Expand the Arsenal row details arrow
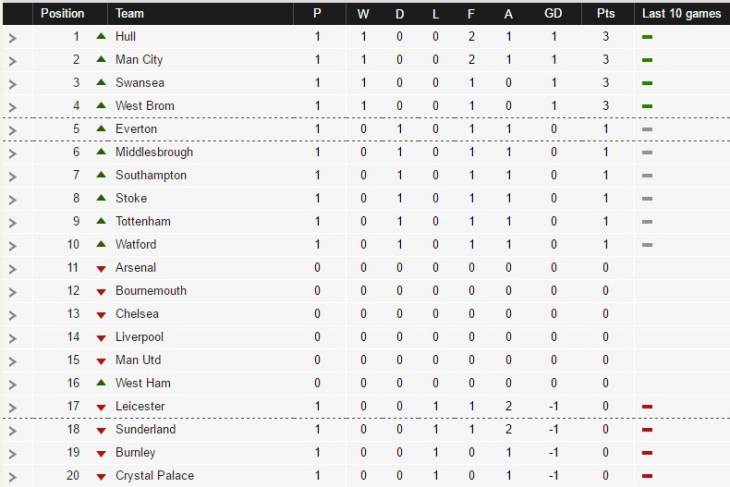 point(12,268)
